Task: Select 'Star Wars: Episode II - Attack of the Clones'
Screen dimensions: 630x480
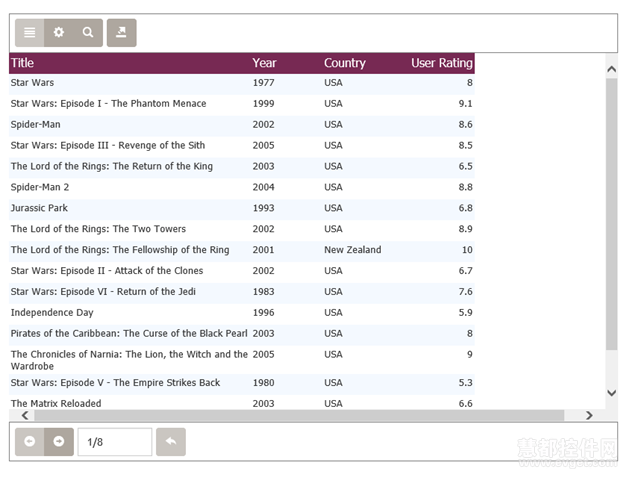Action: tap(107, 271)
